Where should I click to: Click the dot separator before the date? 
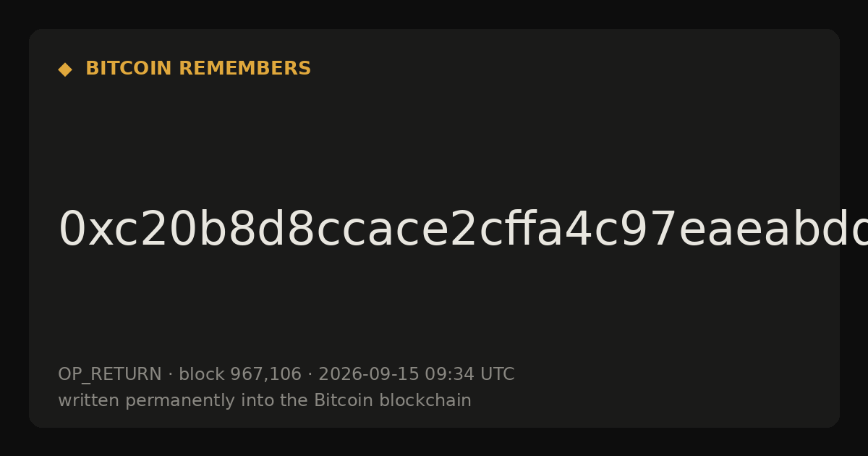(x=310, y=375)
